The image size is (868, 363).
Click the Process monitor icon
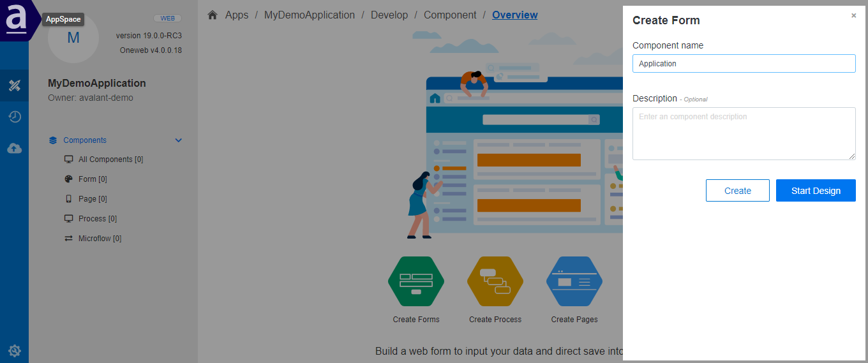coord(69,219)
